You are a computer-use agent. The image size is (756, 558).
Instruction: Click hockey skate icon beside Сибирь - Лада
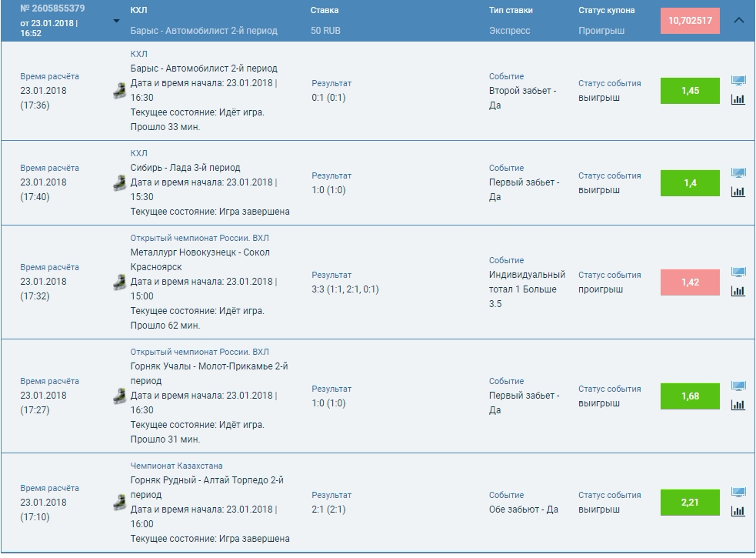[x=119, y=182]
